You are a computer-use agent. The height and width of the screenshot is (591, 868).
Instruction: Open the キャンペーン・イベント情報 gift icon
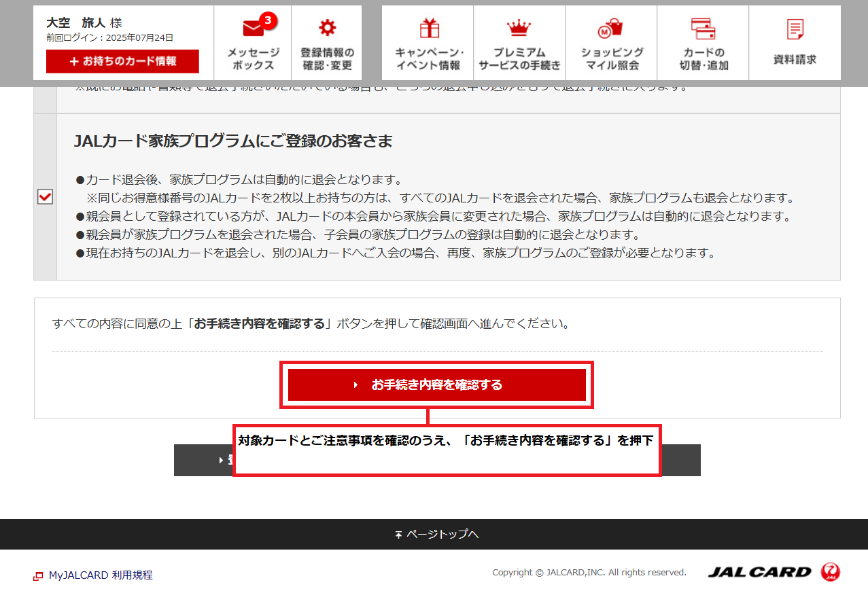pos(429,28)
